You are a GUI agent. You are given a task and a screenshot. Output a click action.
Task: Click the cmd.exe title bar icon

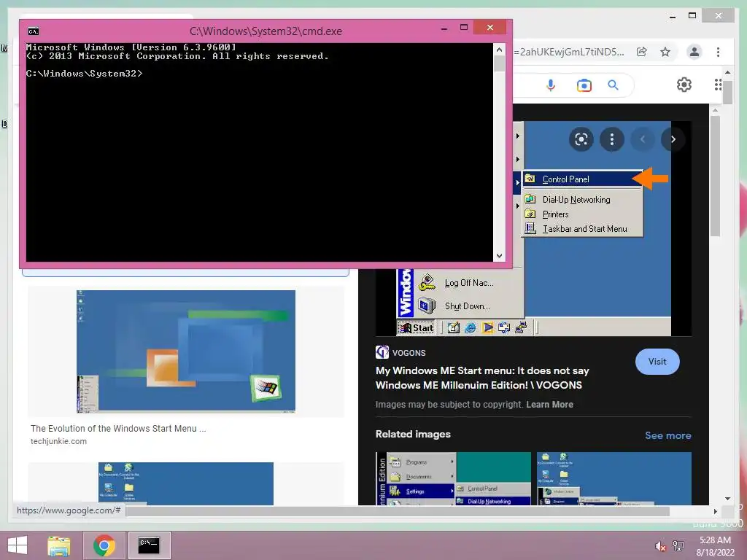[x=34, y=31]
